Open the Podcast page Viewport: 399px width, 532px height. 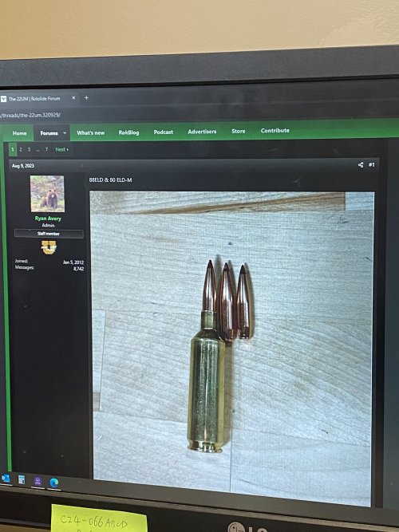pyautogui.click(x=164, y=132)
